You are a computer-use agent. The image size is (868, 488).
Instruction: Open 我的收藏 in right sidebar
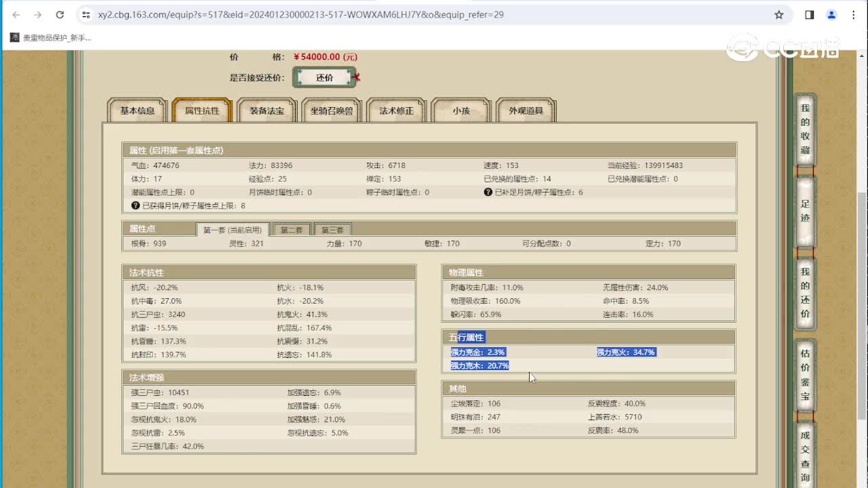point(805,129)
